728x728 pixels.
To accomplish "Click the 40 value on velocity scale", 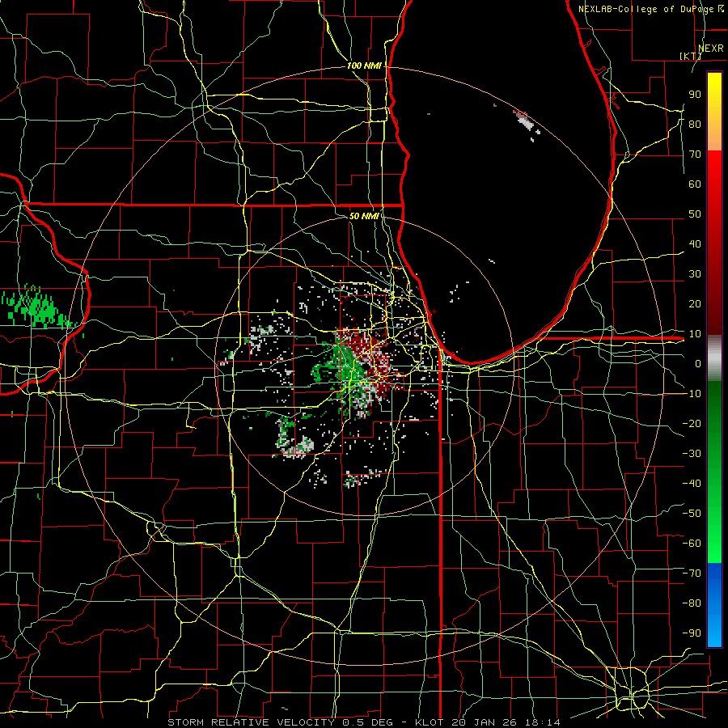I will (x=695, y=243).
